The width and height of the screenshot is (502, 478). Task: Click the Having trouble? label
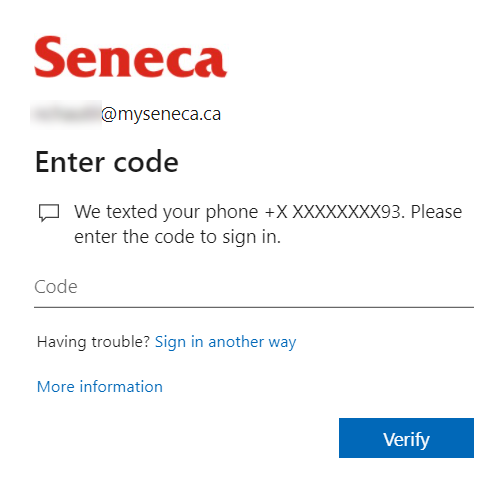coord(93,342)
